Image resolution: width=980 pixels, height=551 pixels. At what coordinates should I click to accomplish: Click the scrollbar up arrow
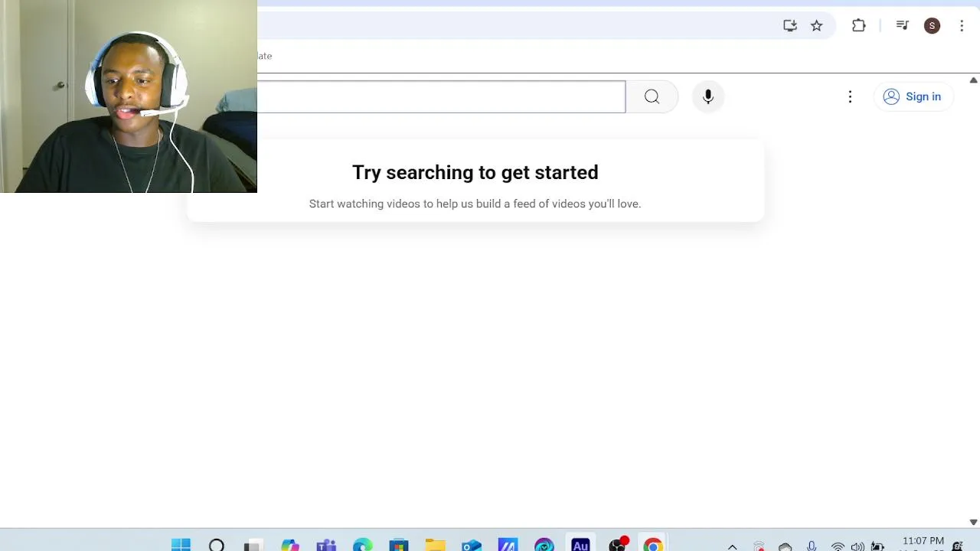(973, 80)
